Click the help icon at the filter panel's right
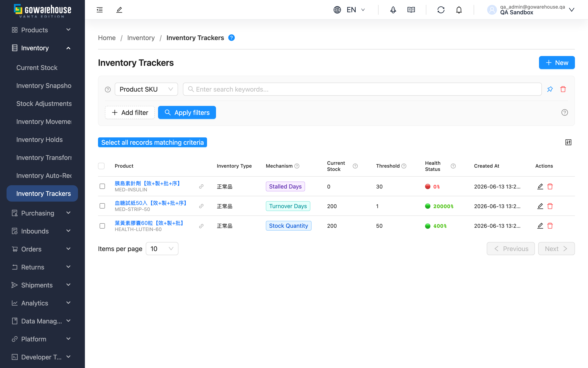 [x=565, y=112]
